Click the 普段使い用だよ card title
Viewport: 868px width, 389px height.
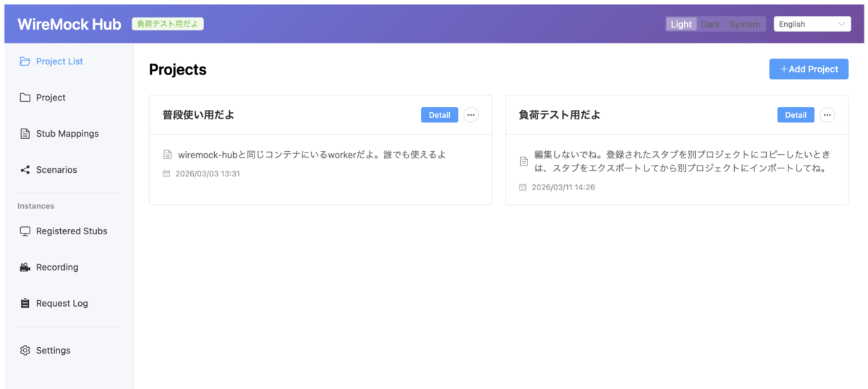198,115
